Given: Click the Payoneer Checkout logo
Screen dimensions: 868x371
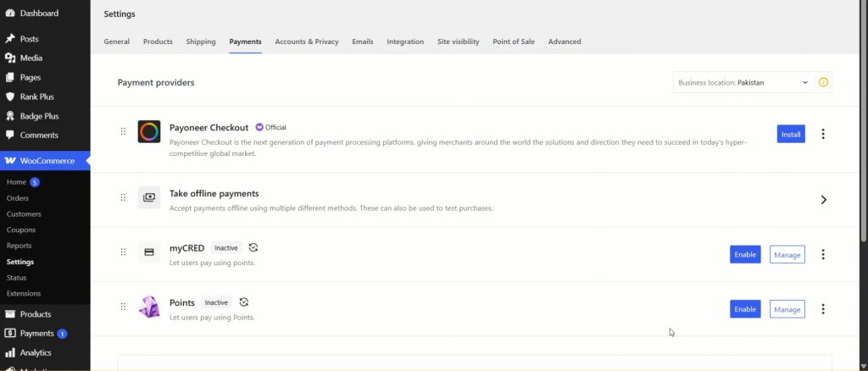Looking at the screenshot, I should click(149, 131).
